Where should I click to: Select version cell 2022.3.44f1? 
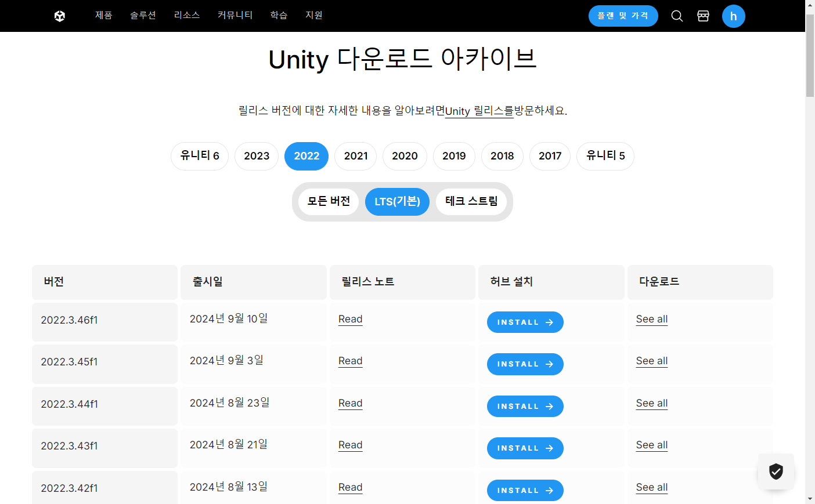[104, 406]
